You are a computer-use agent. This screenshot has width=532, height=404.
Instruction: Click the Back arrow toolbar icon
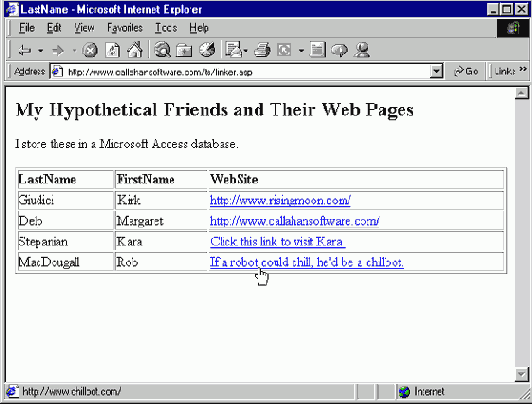point(24,51)
